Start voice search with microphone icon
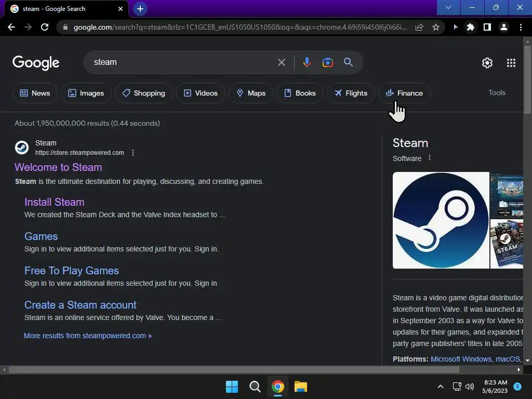Viewport: 532px width, 399px height. point(307,62)
